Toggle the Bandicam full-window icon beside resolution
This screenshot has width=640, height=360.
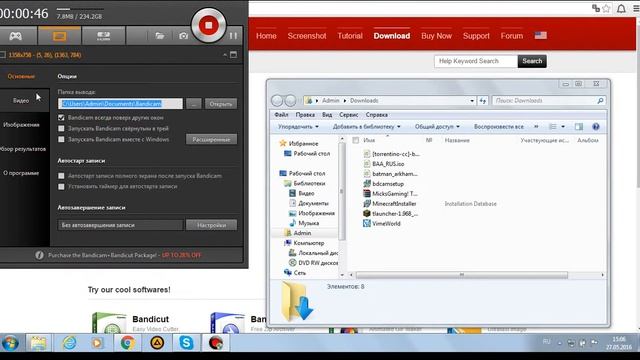[233, 55]
